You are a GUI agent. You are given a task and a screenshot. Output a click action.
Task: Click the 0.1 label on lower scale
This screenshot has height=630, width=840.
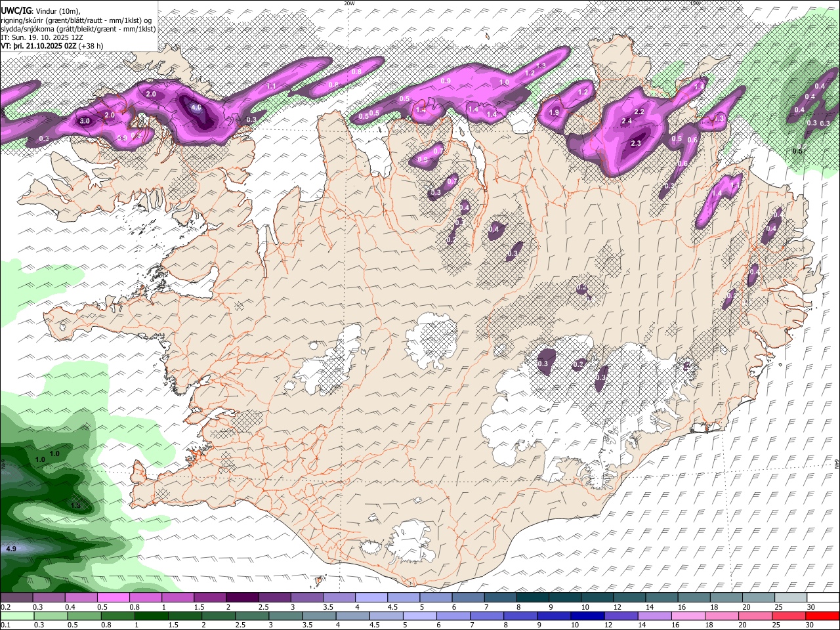tap(6, 625)
